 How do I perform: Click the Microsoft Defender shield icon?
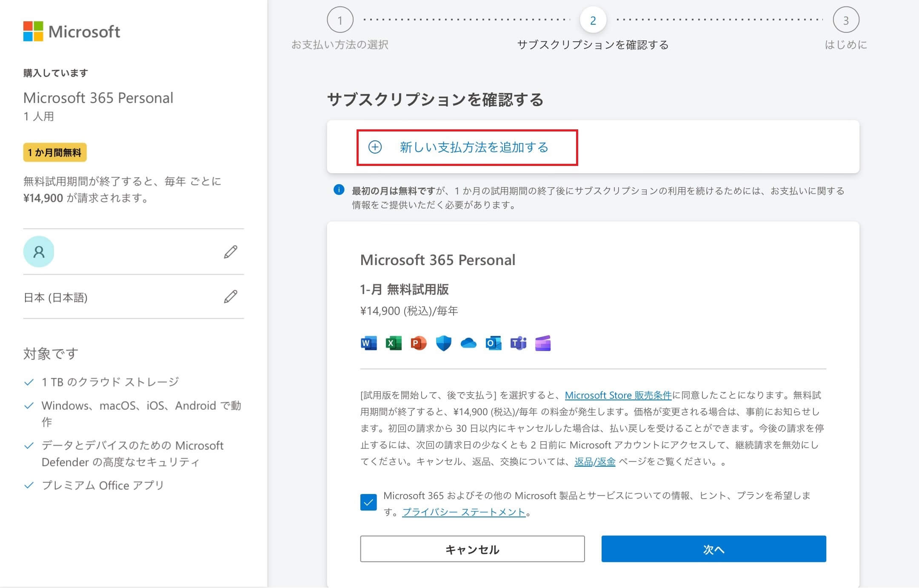443,343
